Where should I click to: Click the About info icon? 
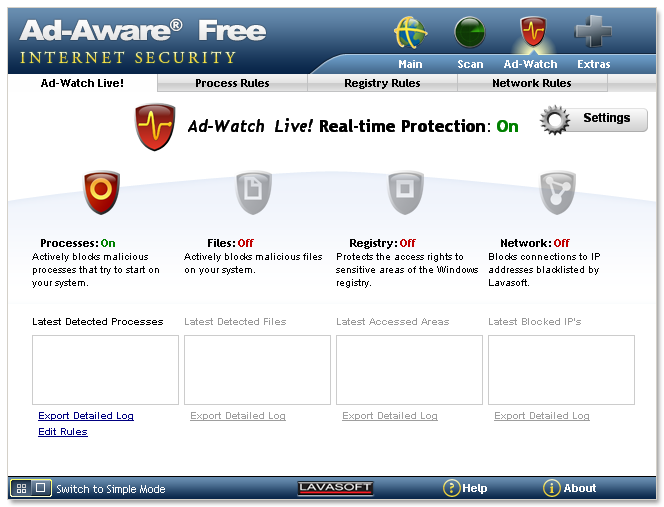point(551,488)
